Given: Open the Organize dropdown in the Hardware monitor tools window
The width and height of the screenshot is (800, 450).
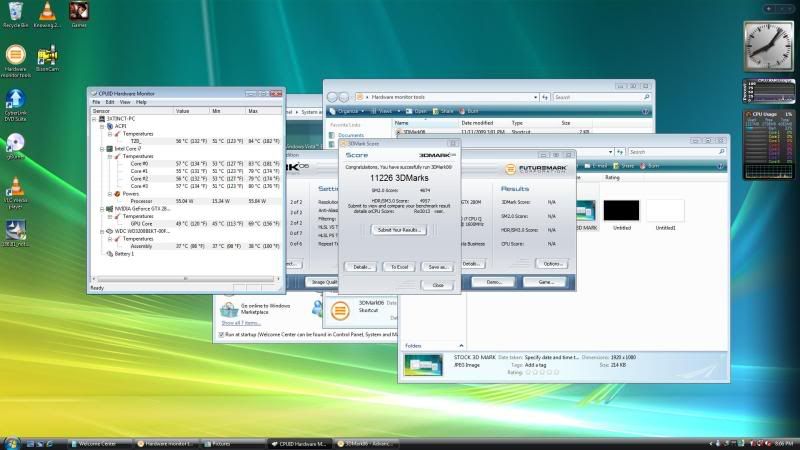Looking at the screenshot, I should [347, 111].
